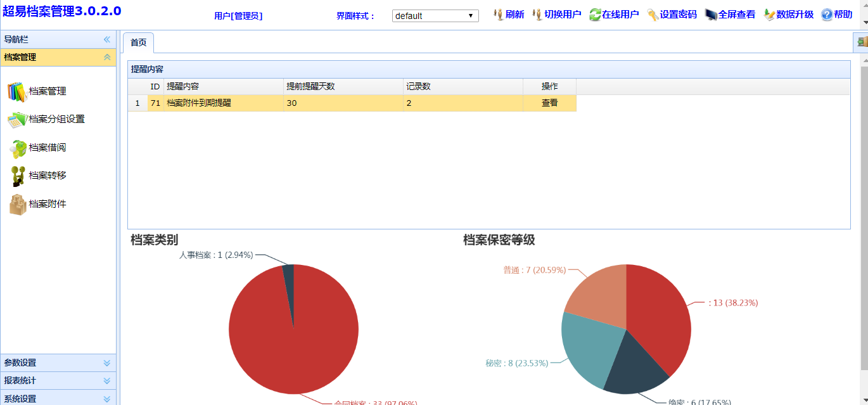The height and width of the screenshot is (405, 868).
Task: Click the 记录数 value 2
Action: click(463, 103)
